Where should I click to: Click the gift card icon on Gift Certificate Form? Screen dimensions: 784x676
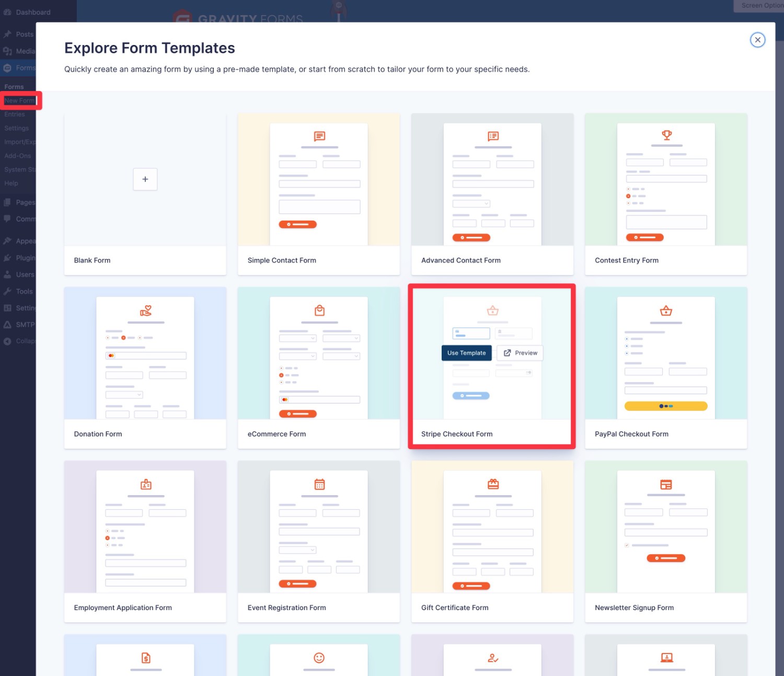[493, 484]
